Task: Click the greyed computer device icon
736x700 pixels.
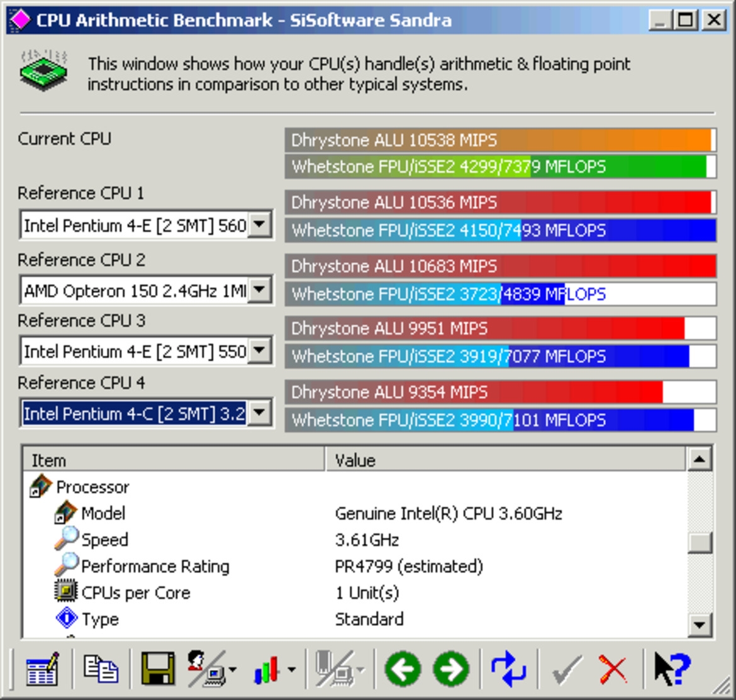Action: coord(335,669)
